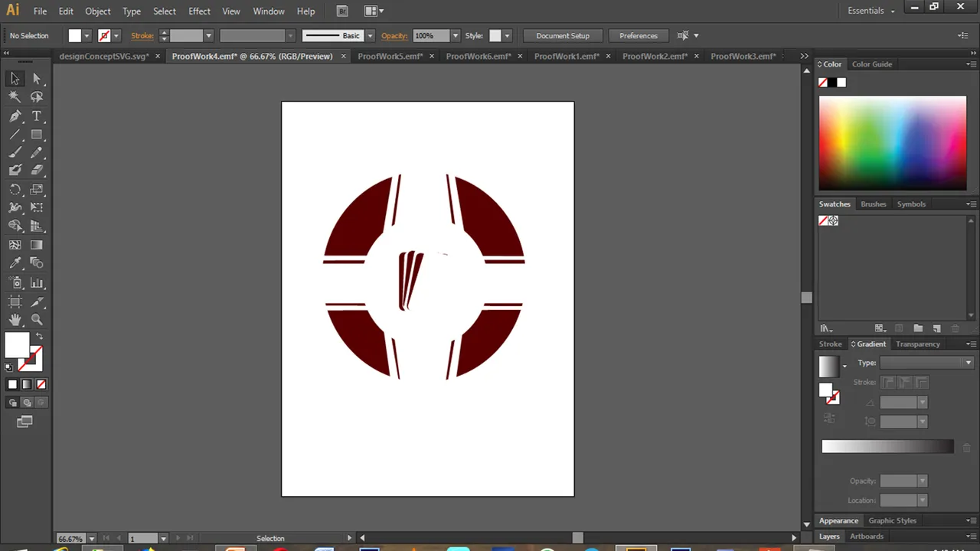Screen dimensions: 980x551
Task: Open the Swatches panel options menu
Action: click(x=971, y=204)
